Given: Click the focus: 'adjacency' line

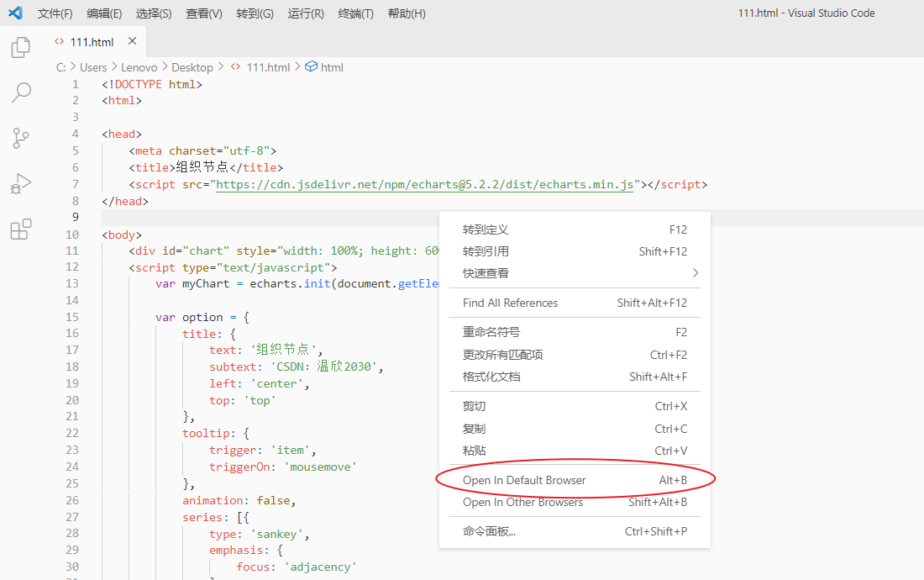Looking at the screenshot, I should pyautogui.click(x=297, y=567).
